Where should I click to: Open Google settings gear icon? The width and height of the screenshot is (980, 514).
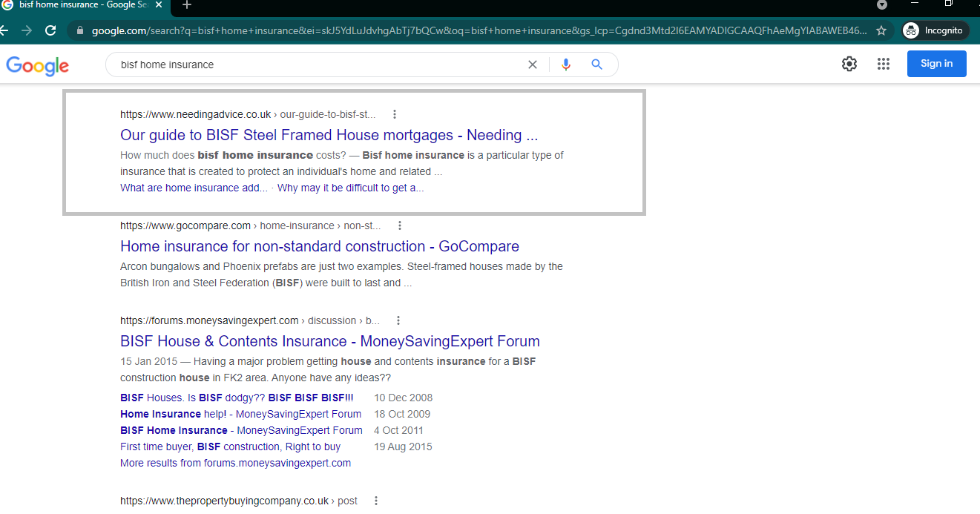coord(849,64)
